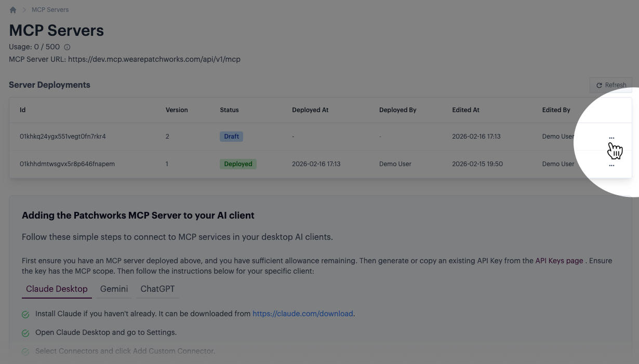Screen dimensions: 639x364
Task: Click the home icon in the breadcrumb
Action: (13, 10)
